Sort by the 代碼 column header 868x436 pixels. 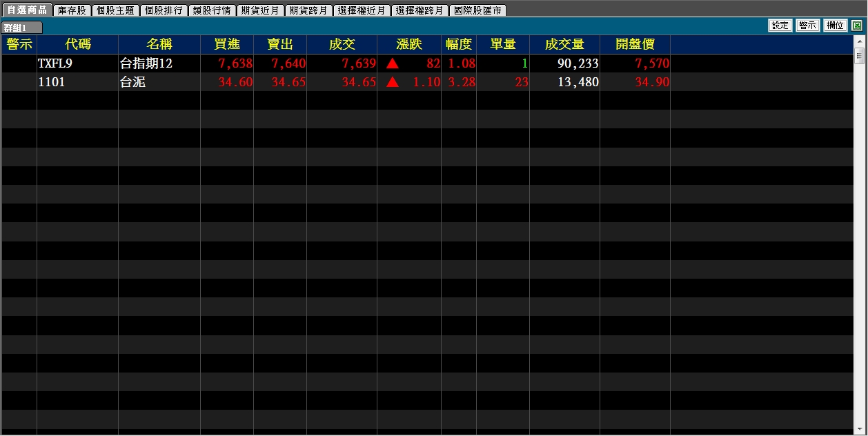[x=78, y=44]
